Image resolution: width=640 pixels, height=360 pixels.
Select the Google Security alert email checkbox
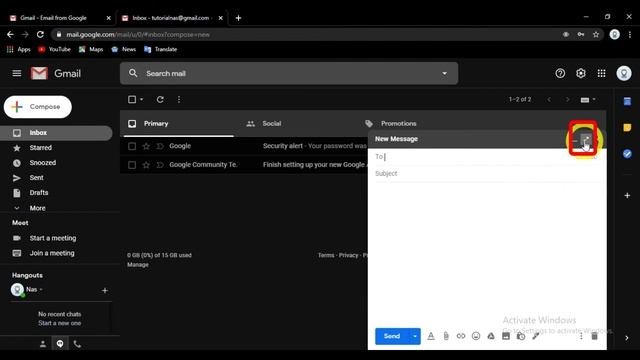132,146
